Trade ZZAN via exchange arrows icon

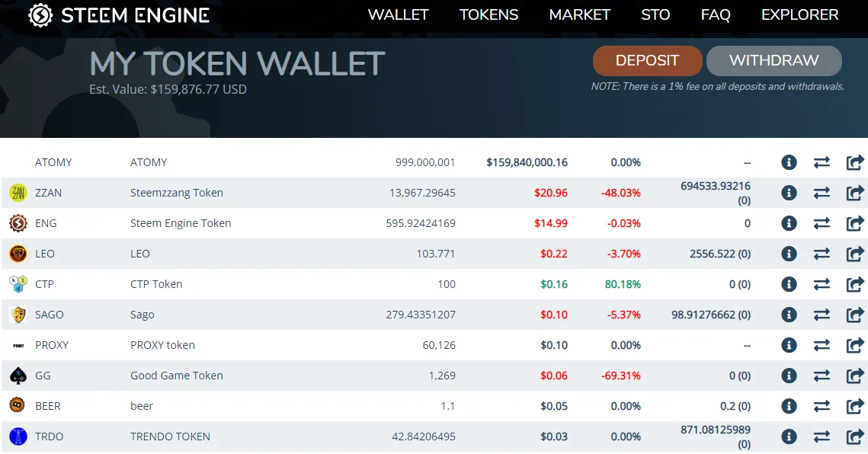tap(822, 193)
